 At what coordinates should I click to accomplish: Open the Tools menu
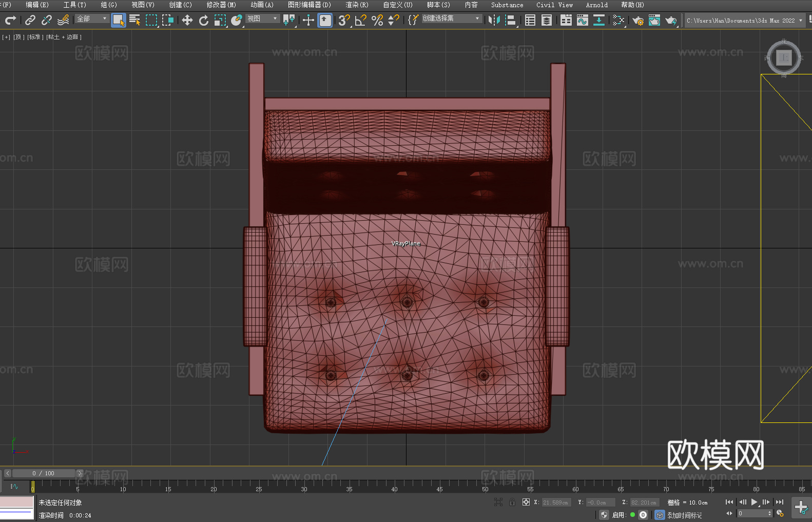tap(75, 5)
